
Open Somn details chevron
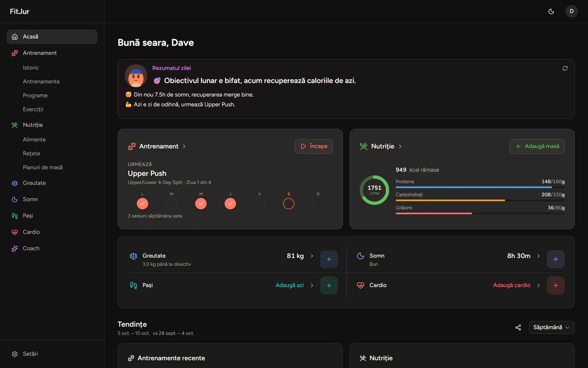(538, 256)
